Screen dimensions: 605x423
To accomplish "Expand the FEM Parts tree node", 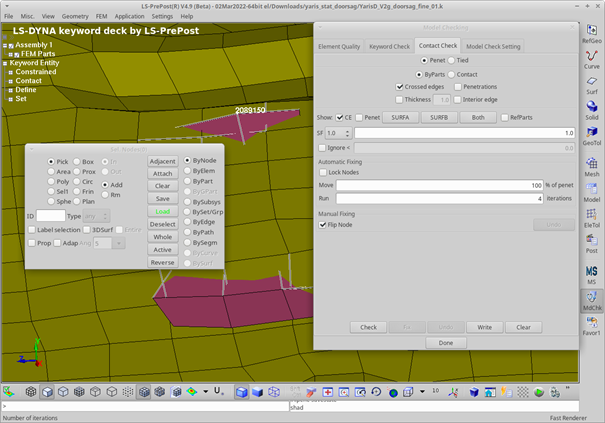I will (12, 54).
